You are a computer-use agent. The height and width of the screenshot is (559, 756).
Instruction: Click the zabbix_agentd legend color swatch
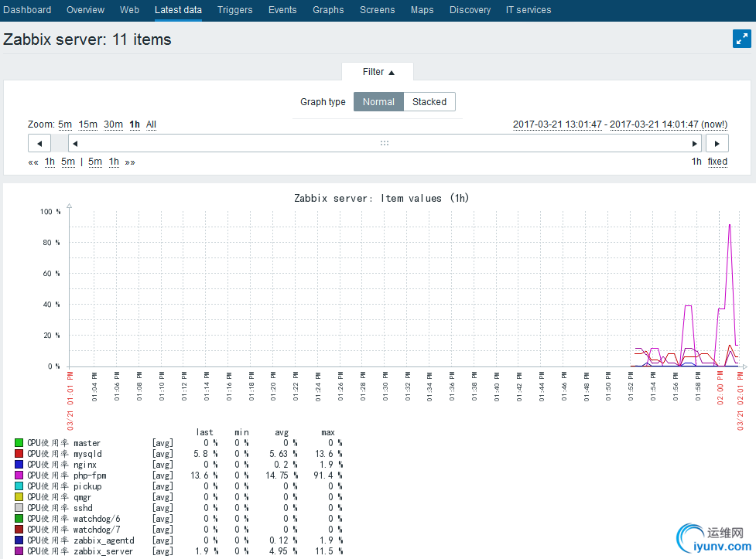[19, 540]
